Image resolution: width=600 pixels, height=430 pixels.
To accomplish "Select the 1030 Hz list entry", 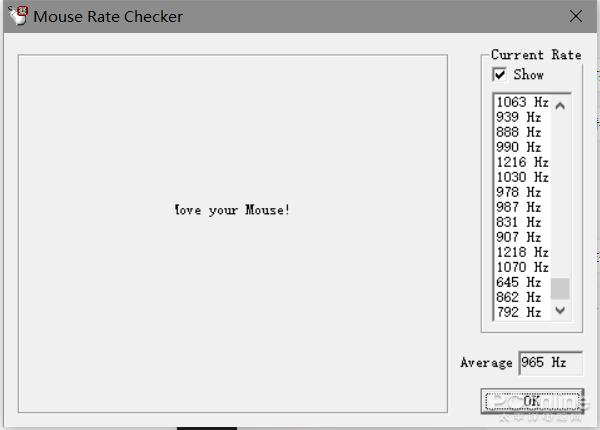I will (x=523, y=177).
